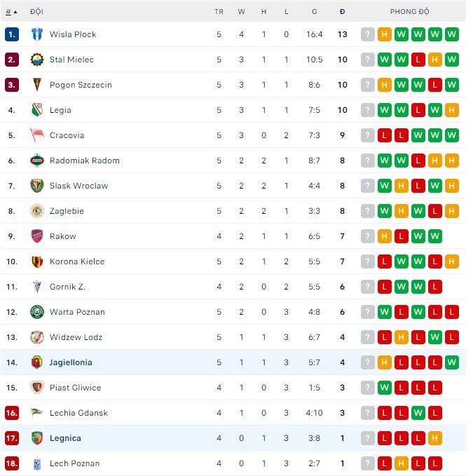Sort standings by the Đ points header
This screenshot has height=476, width=473.
point(342,12)
